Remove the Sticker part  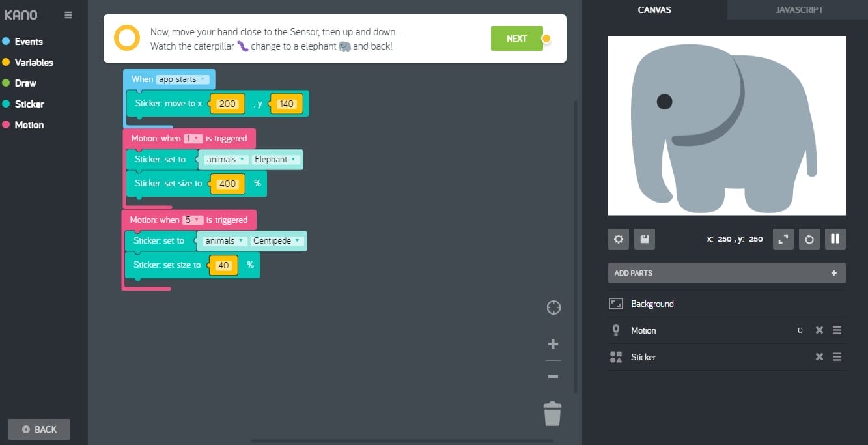[x=819, y=357]
